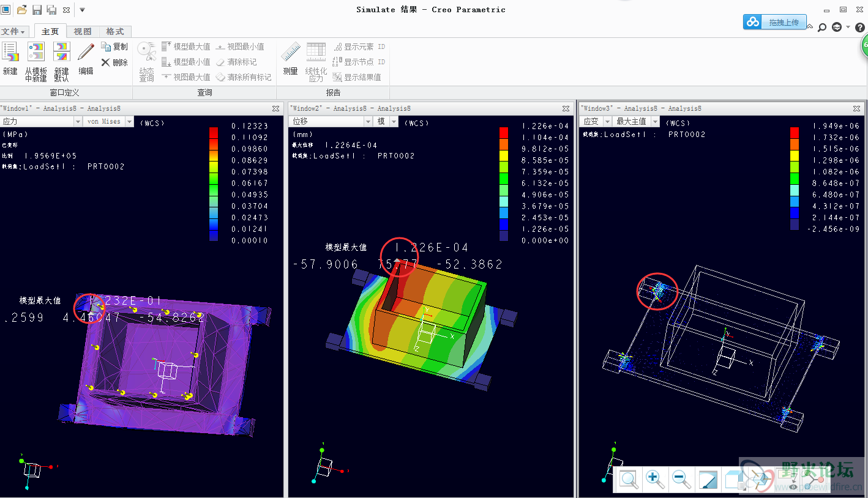Image resolution: width=868 pixels, height=498 pixels.
Task: Open the 编辑 pencil edit tool
Action: pos(86,58)
